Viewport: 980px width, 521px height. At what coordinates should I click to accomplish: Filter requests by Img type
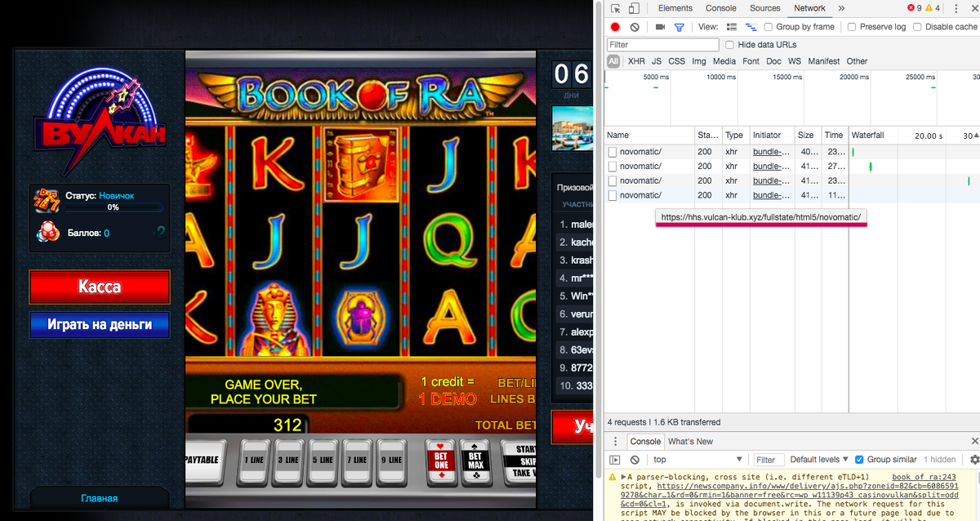point(699,61)
